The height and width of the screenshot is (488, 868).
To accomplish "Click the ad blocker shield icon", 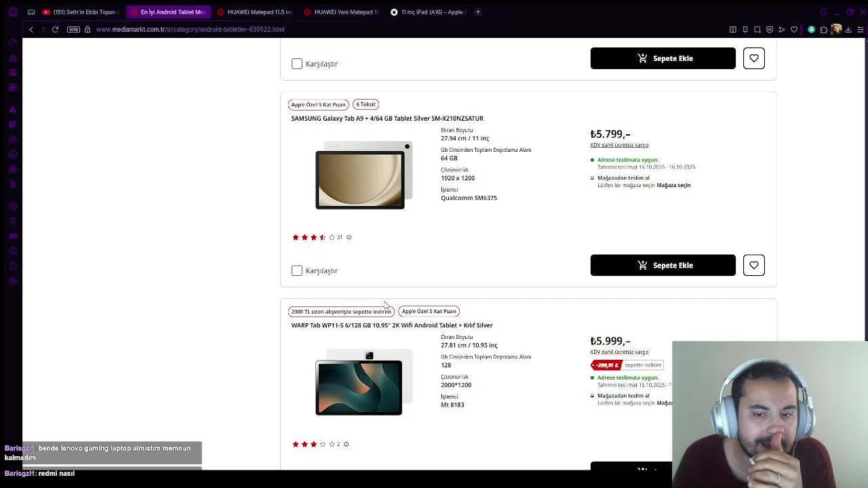I will pos(770,29).
